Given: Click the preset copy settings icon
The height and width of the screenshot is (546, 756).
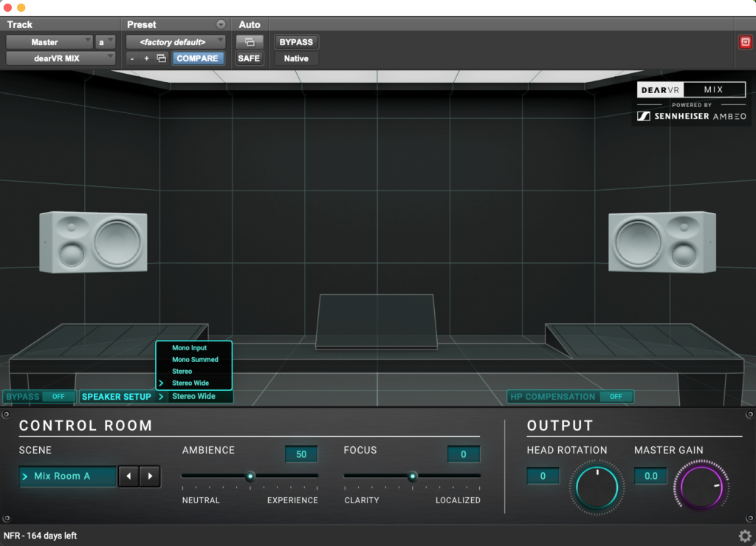Looking at the screenshot, I should click(161, 58).
